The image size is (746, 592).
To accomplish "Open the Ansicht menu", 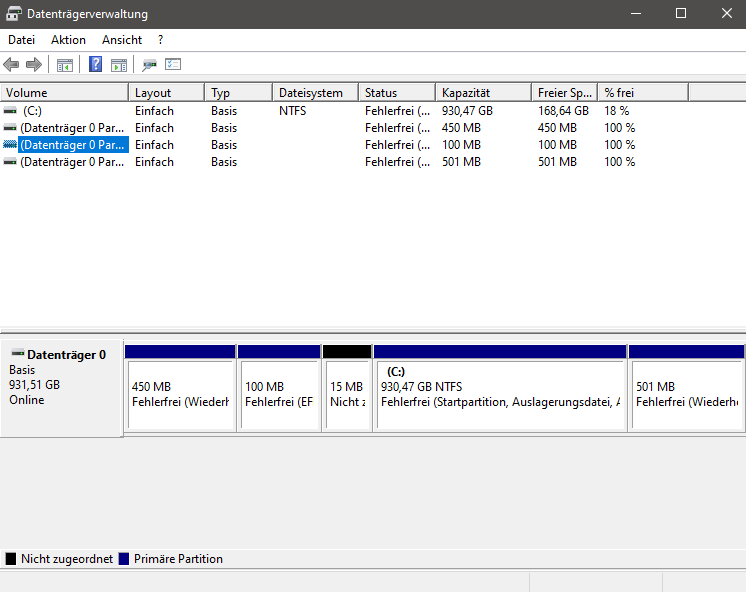I will click(x=122, y=40).
